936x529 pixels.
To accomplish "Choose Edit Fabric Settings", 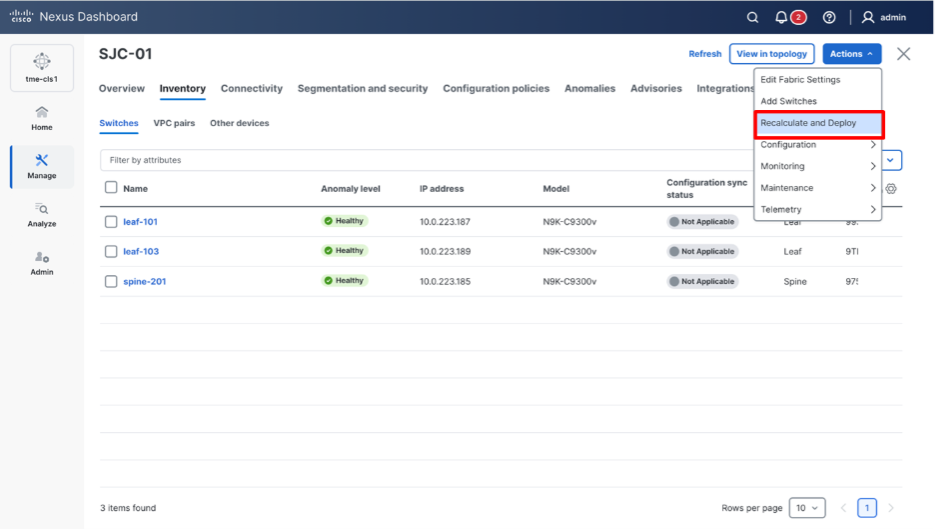I will pos(800,79).
